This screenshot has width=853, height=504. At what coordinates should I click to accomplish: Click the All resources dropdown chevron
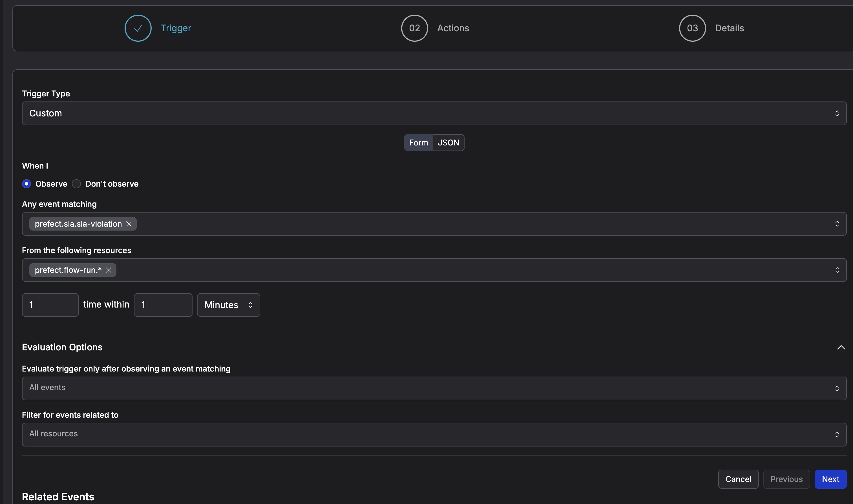pos(837,434)
